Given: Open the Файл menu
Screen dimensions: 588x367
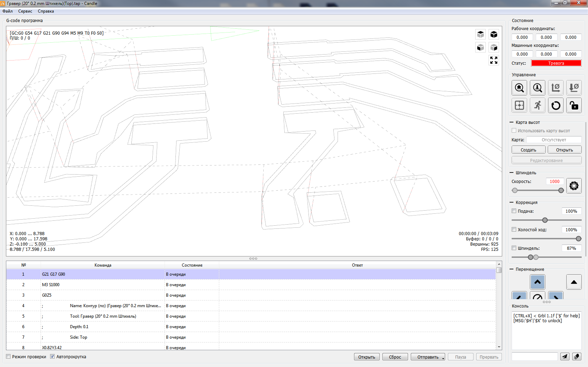Looking at the screenshot, I should (8, 11).
